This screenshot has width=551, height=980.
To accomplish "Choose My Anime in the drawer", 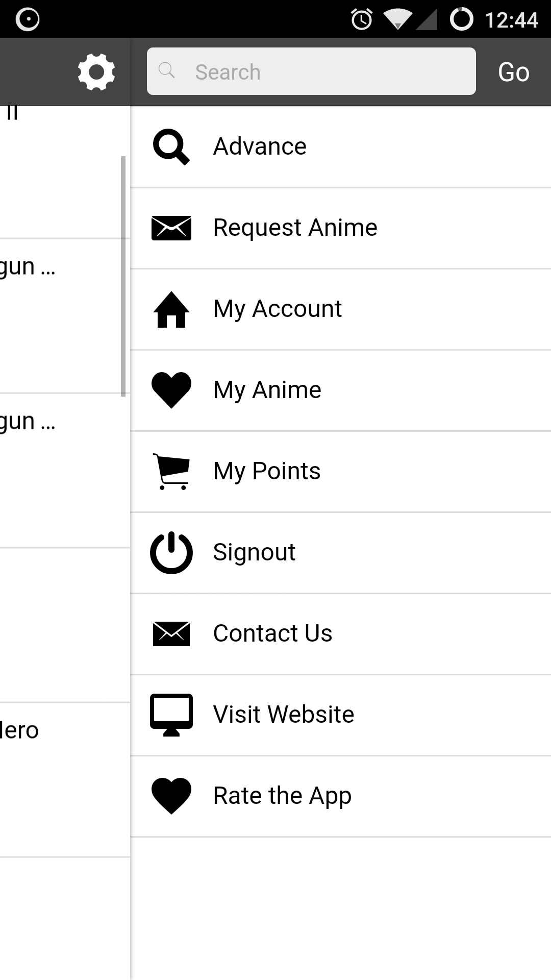I will tap(267, 390).
